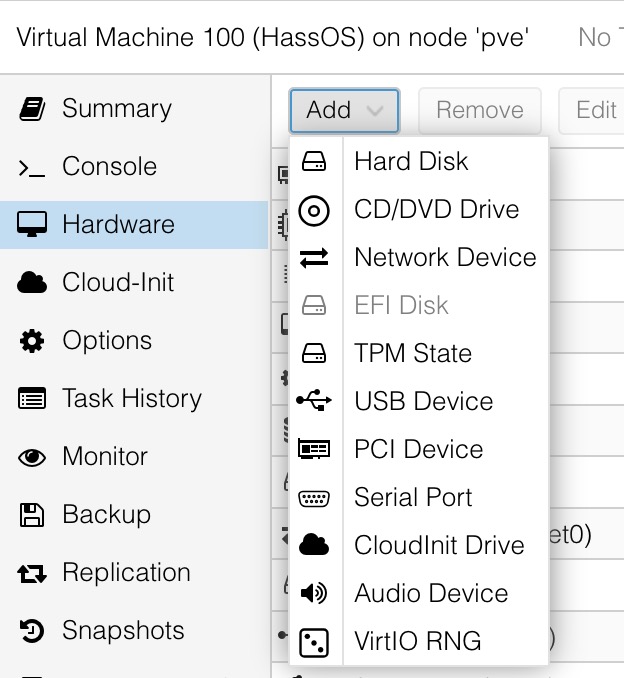Open the Options section

134,341
